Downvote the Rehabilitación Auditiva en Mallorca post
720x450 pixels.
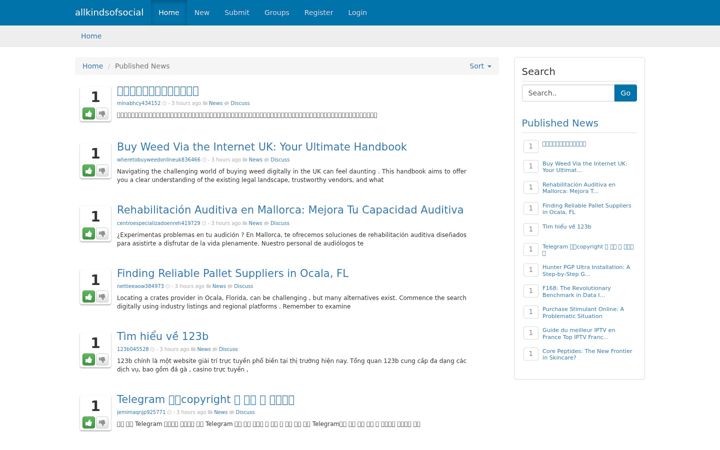[x=102, y=234]
